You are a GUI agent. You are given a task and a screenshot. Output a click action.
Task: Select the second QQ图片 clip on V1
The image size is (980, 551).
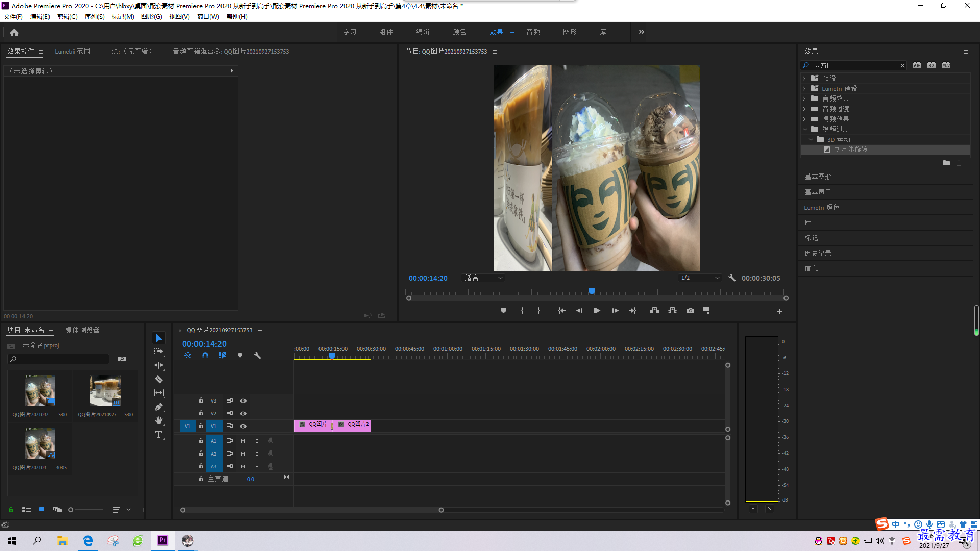tap(352, 425)
